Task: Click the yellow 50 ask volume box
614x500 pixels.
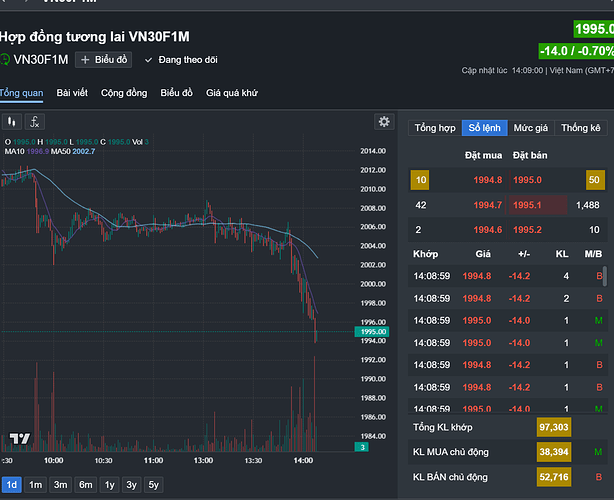Action: click(595, 180)
